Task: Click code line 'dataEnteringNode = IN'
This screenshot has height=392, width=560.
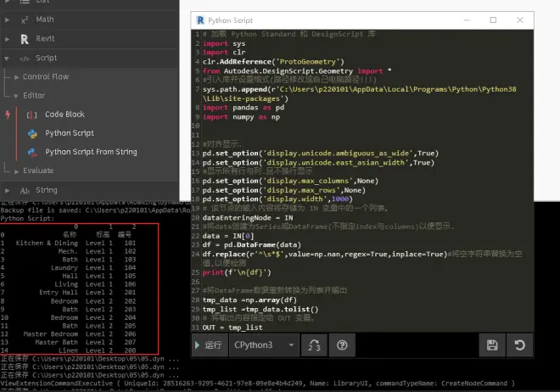Action: point(248,218)
